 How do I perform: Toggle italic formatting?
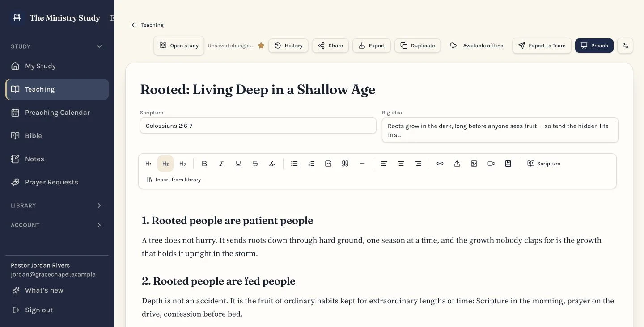(221, 163)
